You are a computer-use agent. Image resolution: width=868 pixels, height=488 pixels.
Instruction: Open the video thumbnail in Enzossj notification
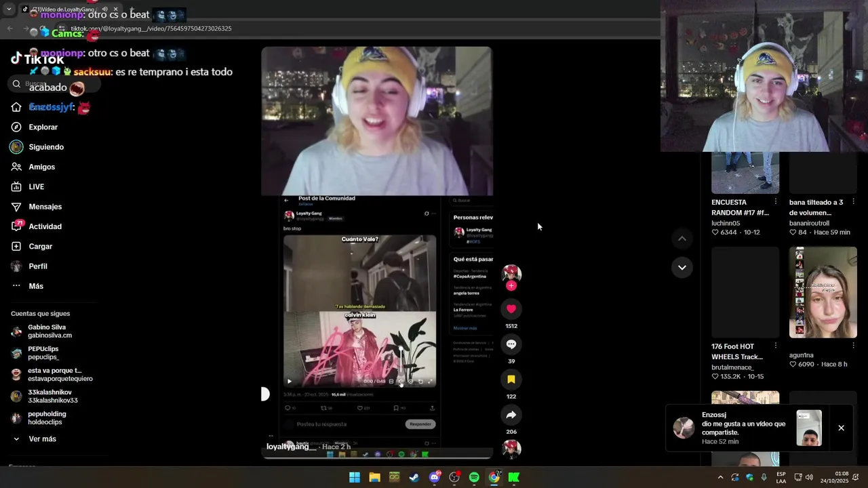tap(809, 428)
